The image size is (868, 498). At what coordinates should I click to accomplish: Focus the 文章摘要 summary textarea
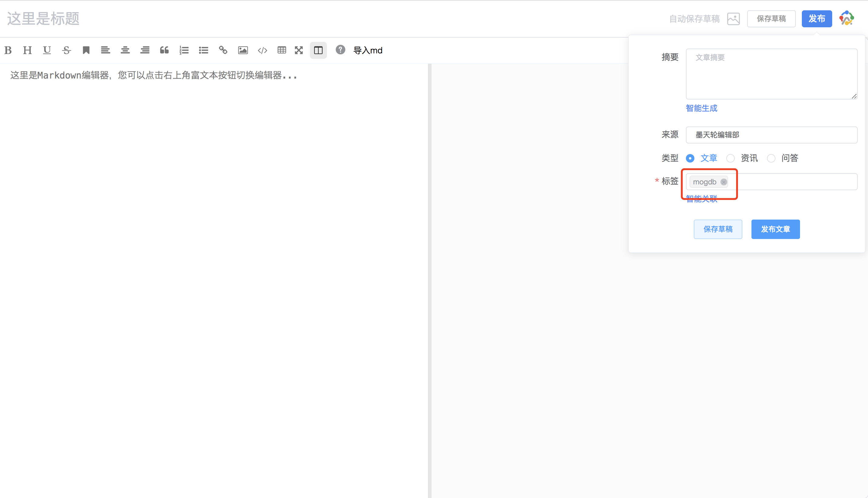771,74
